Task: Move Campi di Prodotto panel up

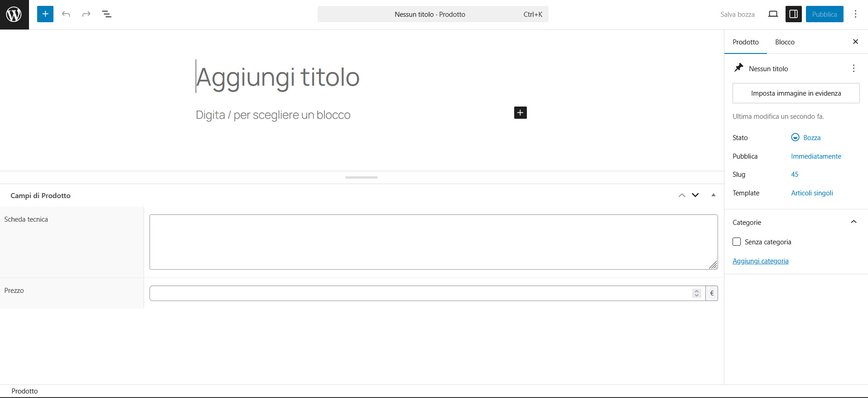Action: [x=682, y=195]
